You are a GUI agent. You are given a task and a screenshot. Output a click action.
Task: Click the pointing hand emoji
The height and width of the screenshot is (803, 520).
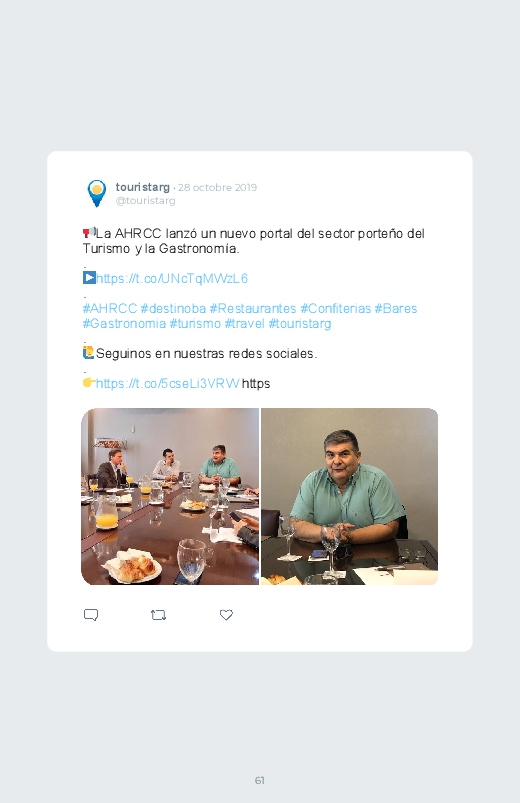[x=89, y=383]
